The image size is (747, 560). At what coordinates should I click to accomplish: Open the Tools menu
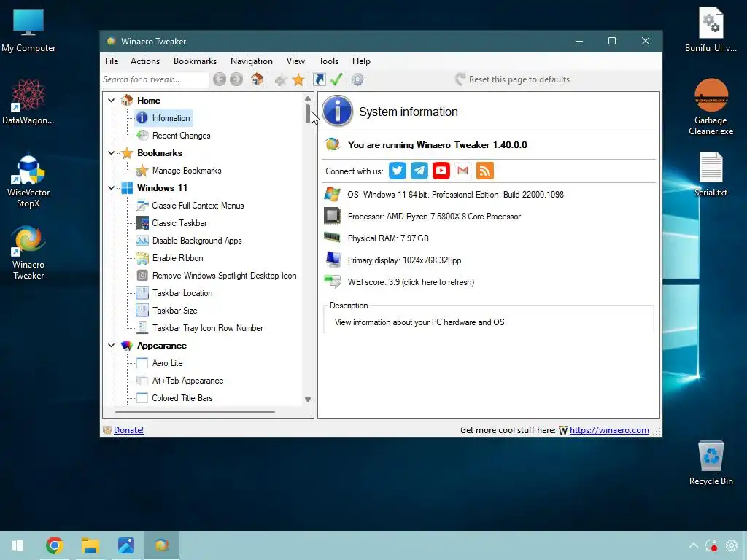pos(328,61)
